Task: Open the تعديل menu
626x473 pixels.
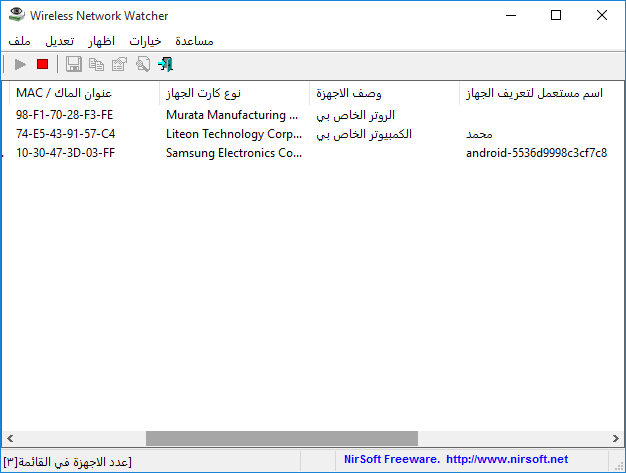Action: tap(59, 41)
